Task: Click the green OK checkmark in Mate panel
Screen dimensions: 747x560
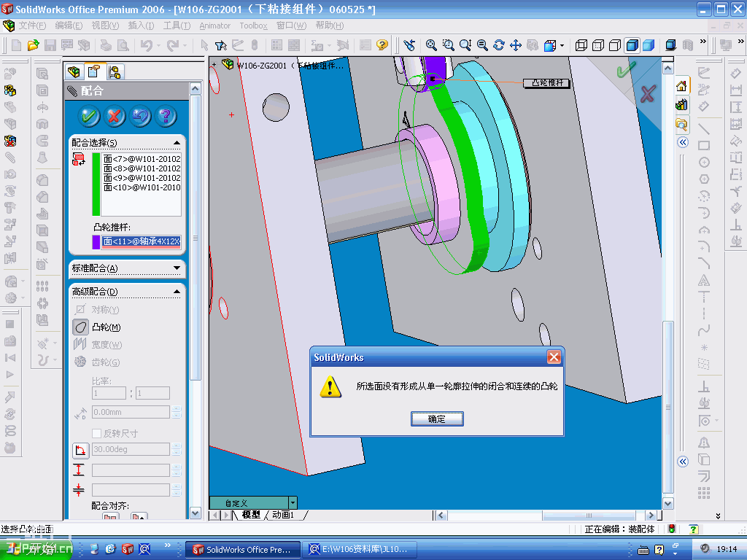Action: (x=88, y=116)
